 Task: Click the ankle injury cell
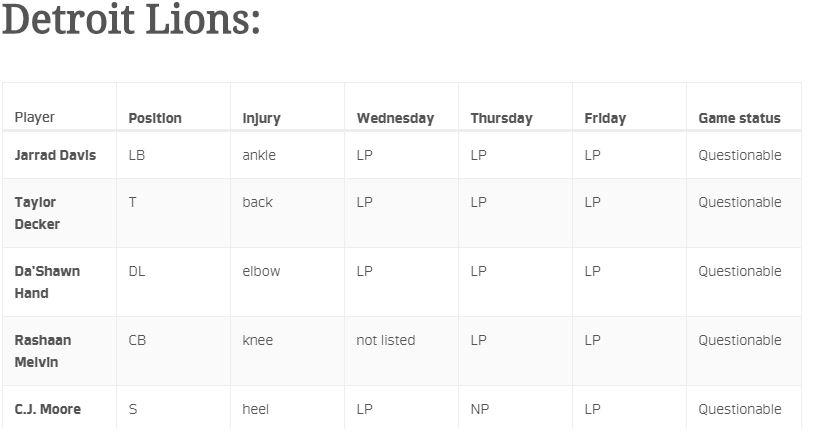click(x=259, y=155)
